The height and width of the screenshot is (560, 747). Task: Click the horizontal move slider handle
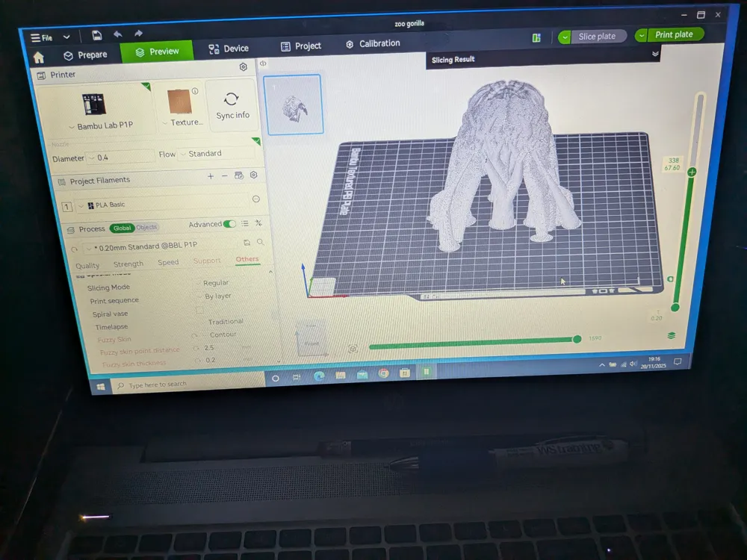[x=577, y=339]
